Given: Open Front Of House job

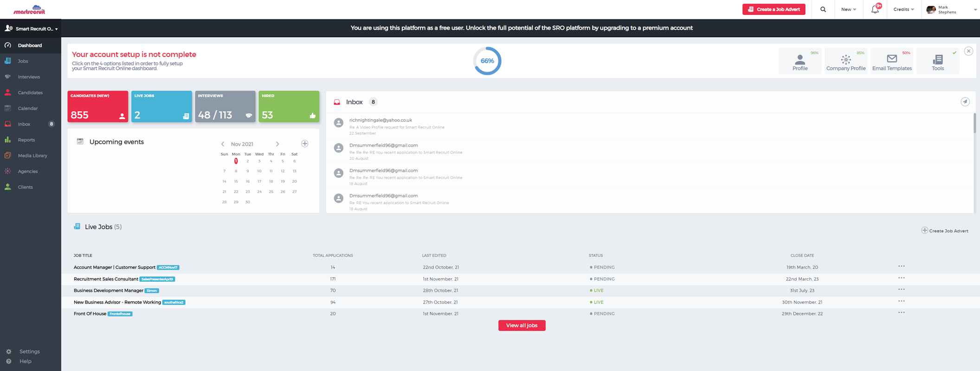Looking at the screenshot, I should 90,314.
